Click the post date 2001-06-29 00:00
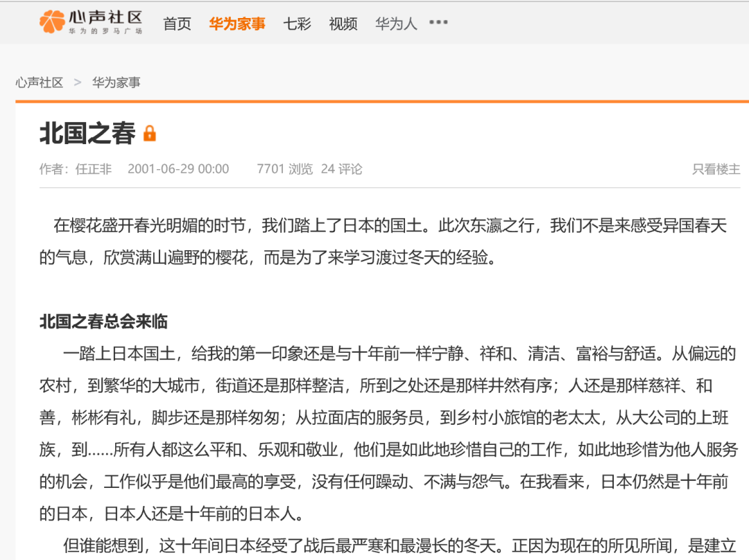The width and height of the screenshot is (749, 560). [178, 169]
